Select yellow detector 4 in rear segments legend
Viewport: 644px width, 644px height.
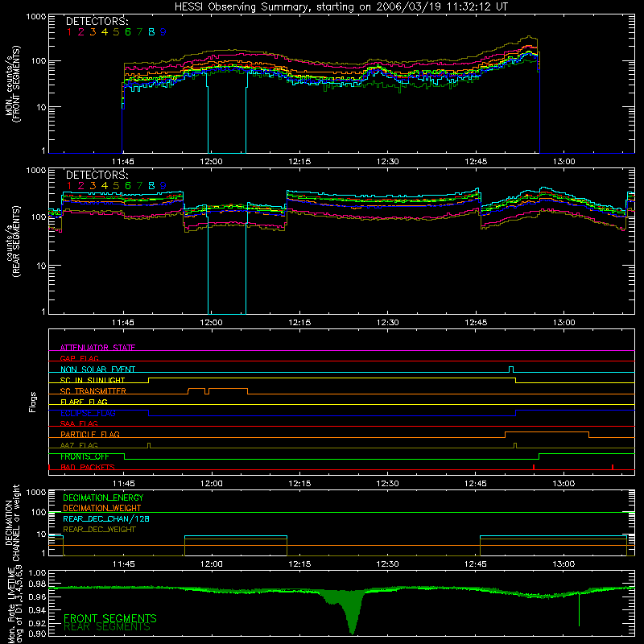tap(105, 186)
